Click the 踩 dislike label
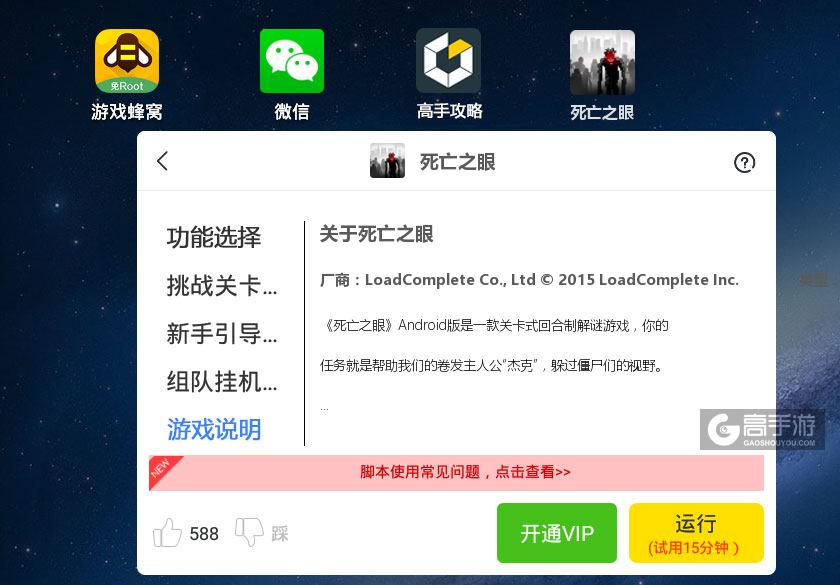The image size is (840, 585). coord(280,534)
